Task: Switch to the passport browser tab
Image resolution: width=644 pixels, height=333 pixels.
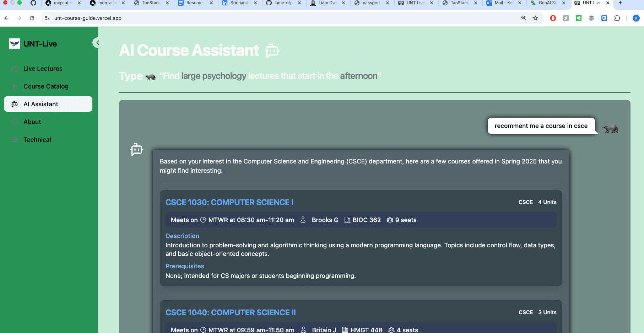Action: pos(372,3)
